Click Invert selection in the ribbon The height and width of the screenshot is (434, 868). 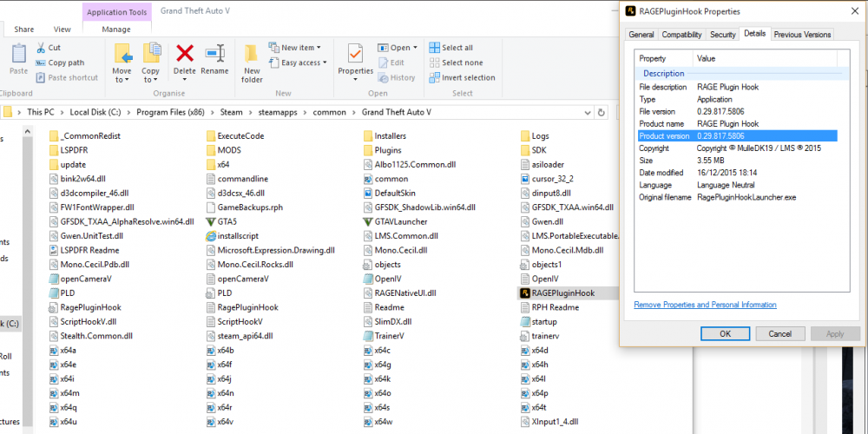point(463,77)
